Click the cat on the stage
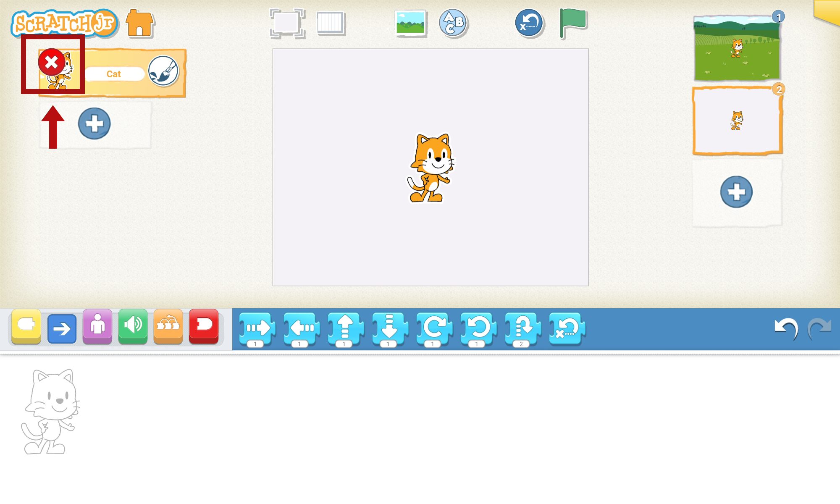 430,168
